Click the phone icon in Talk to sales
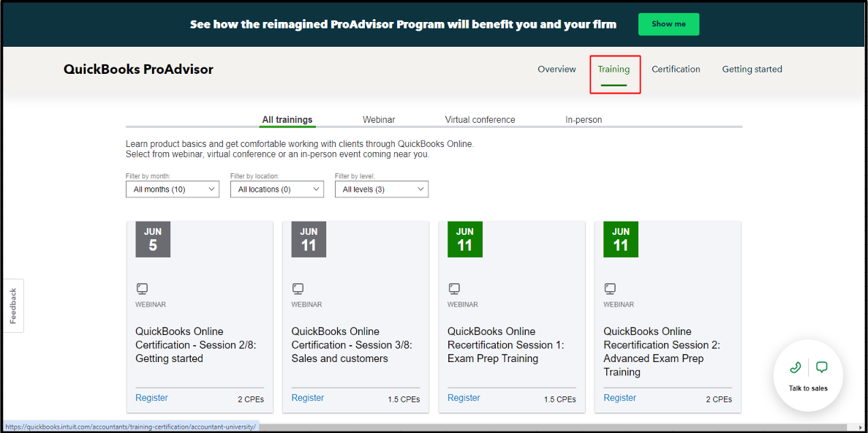The image size is (868, 433). coord(796,367)
